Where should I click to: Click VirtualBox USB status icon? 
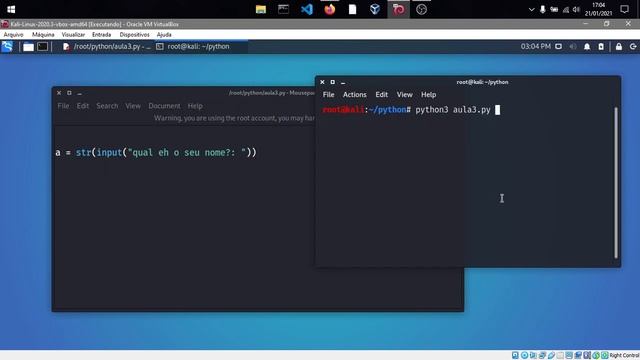point(551,356)
